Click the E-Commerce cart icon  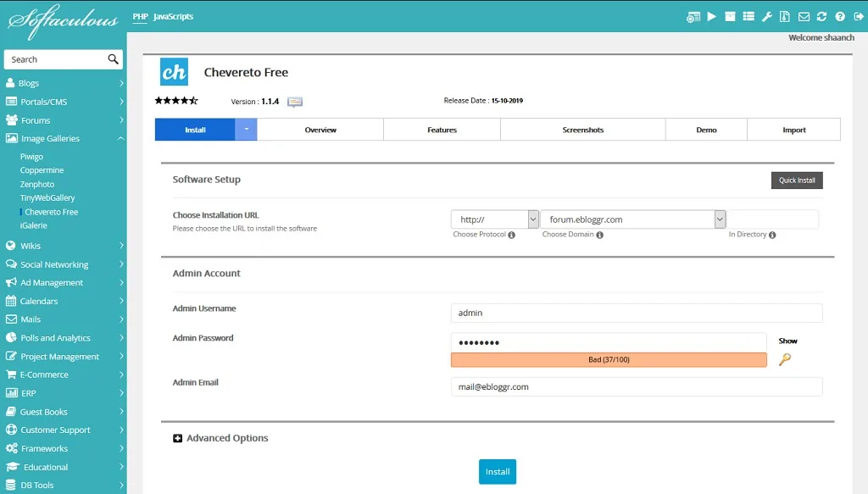[10, 375]
